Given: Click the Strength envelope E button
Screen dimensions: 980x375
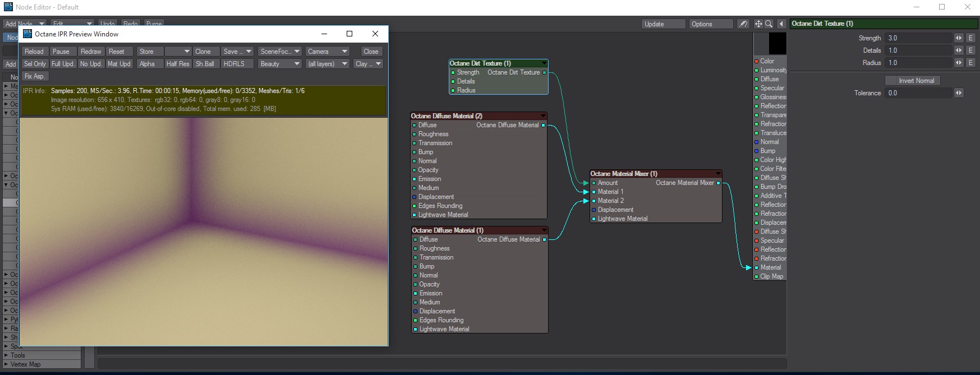Looking at the screenshot, I should pos(970,38).
